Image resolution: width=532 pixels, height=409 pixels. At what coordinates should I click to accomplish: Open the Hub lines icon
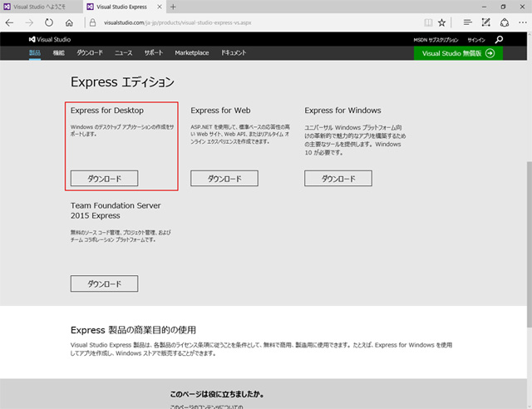click(x=467, y=22)
